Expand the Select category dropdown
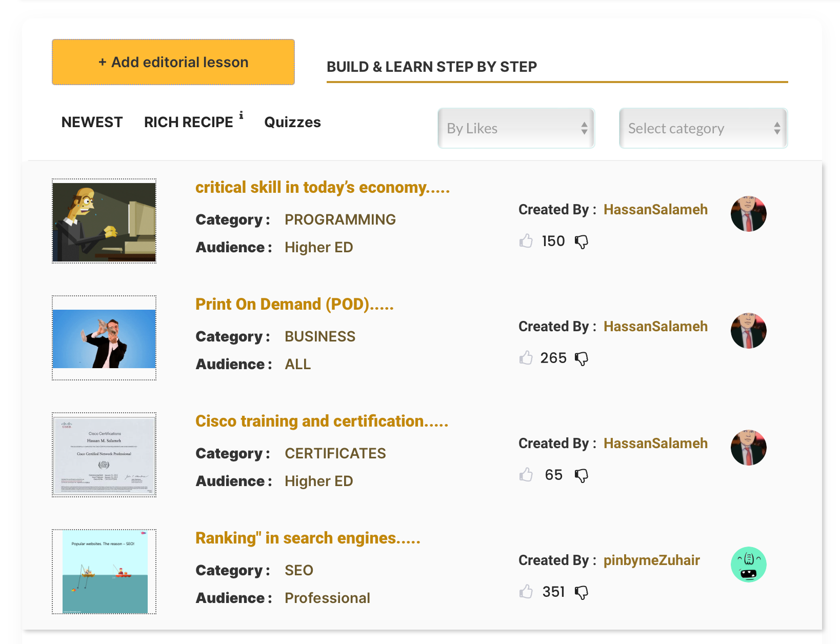This screenshot has width=840, height=644. pos(703,128)
